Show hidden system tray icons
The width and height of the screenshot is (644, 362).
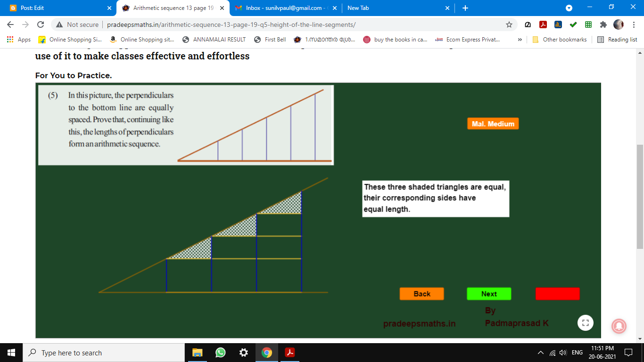click(541, 353)
